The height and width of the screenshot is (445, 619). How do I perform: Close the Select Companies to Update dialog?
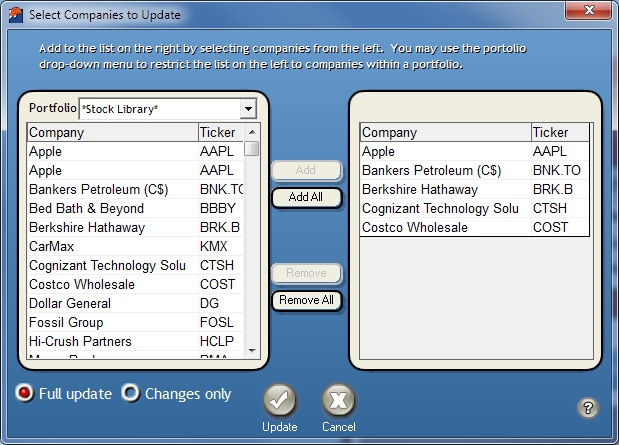point(589,10)
